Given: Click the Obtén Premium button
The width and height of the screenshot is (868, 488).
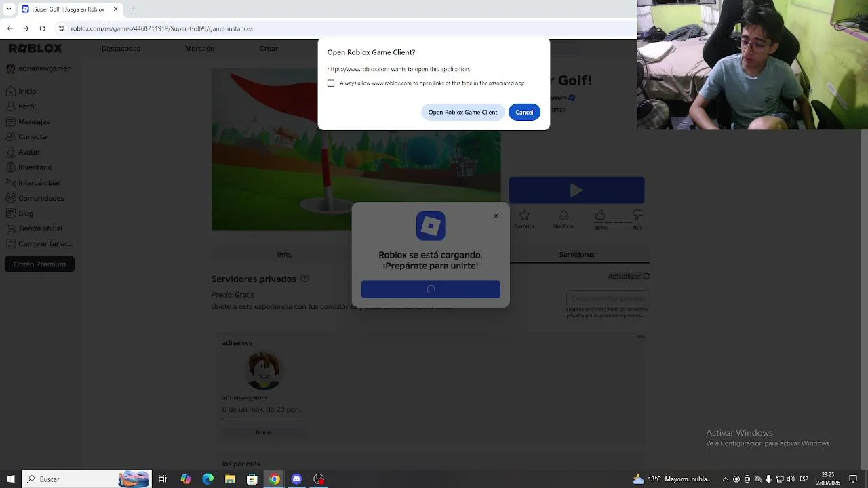Looking at the screenshot, I should point(39,264).
